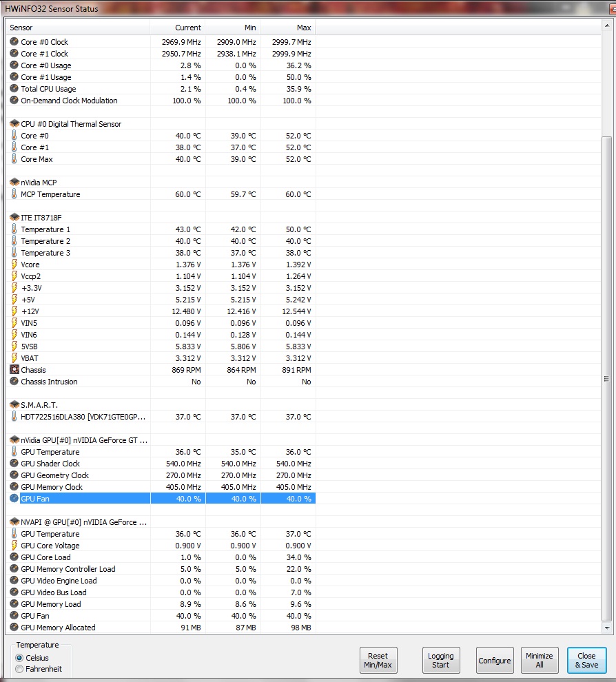The width and height of the screenshot is (616, 682).
Task: Click the Current column header
Action: [x=178, y=28]
